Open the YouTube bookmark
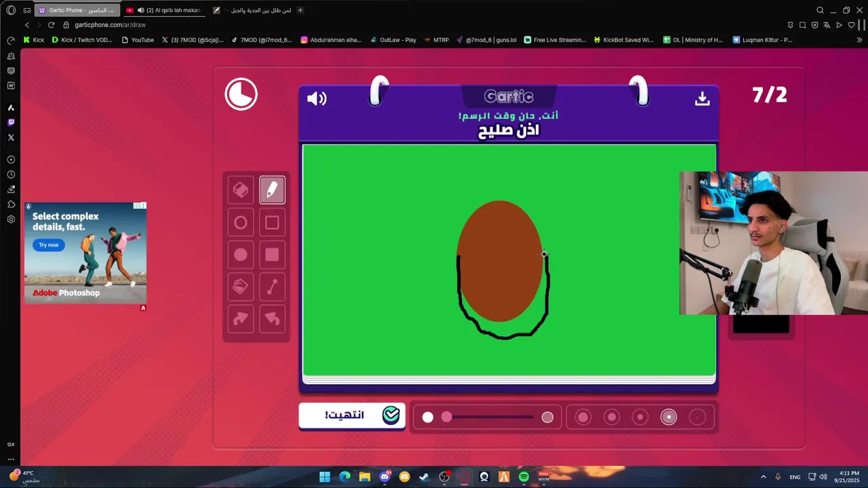Screen dimensions: 868x488 (138, 40)
